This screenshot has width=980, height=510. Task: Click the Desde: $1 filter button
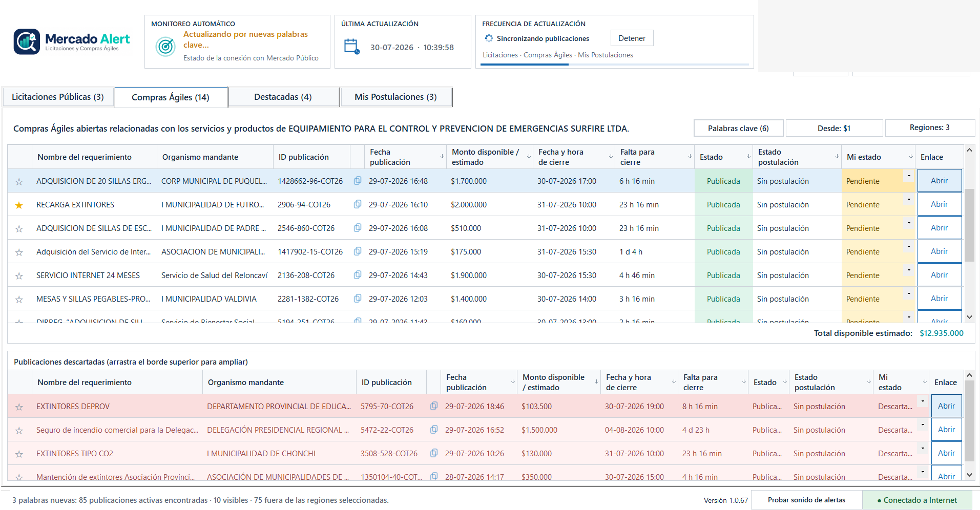pos(834,128)
